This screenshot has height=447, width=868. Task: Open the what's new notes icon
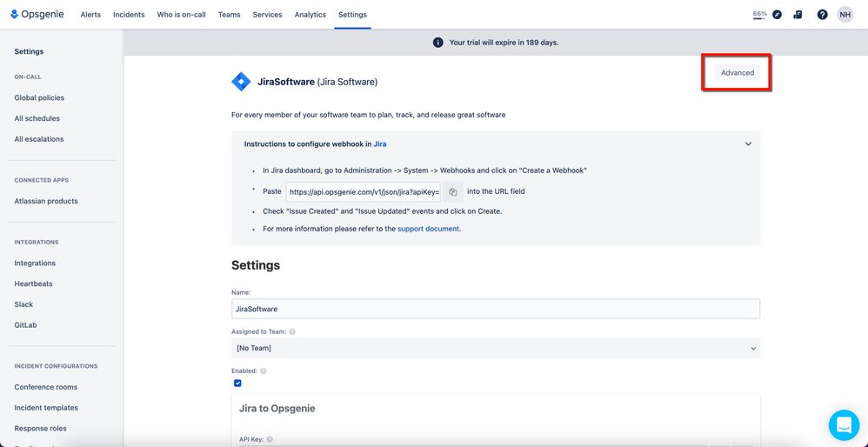click(x=798, y=15)
